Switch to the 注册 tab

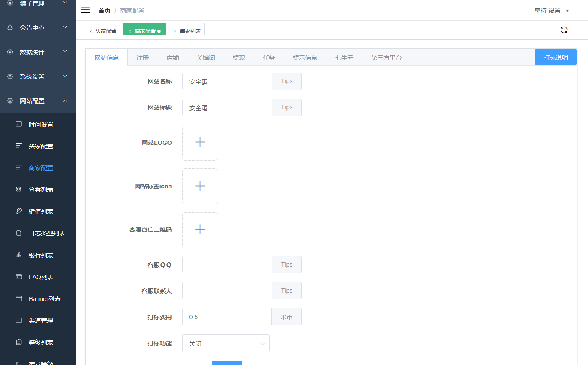click(143, 58)
